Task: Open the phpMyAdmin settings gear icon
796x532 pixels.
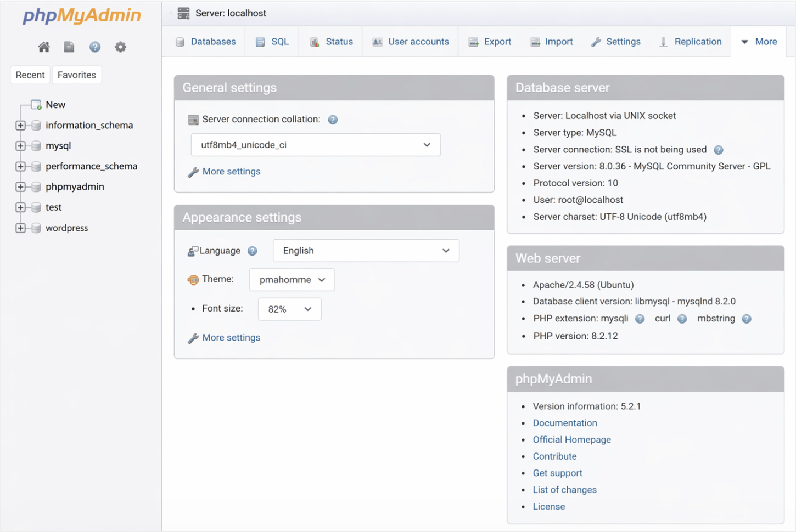Action: [x=120, y=47]
